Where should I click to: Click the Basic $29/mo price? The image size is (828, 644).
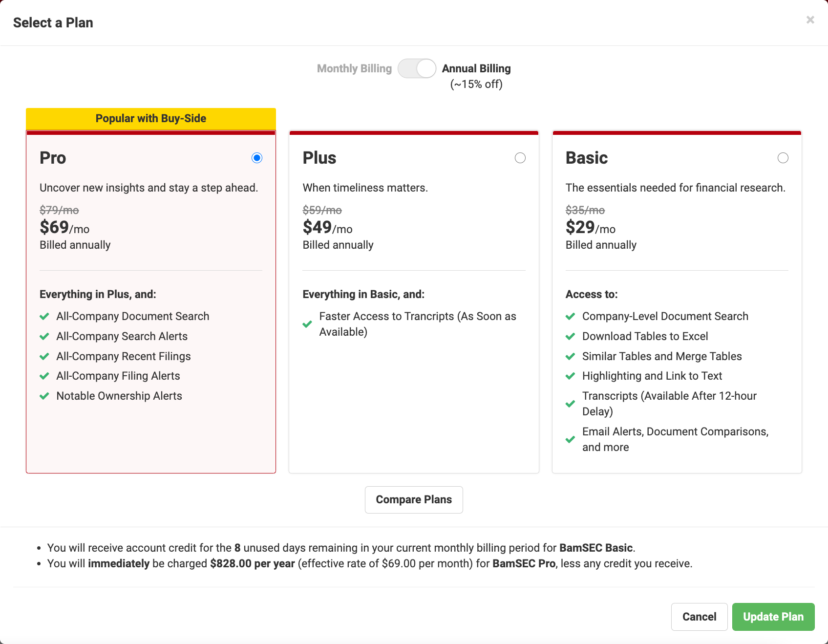click(x=591, y=227)
